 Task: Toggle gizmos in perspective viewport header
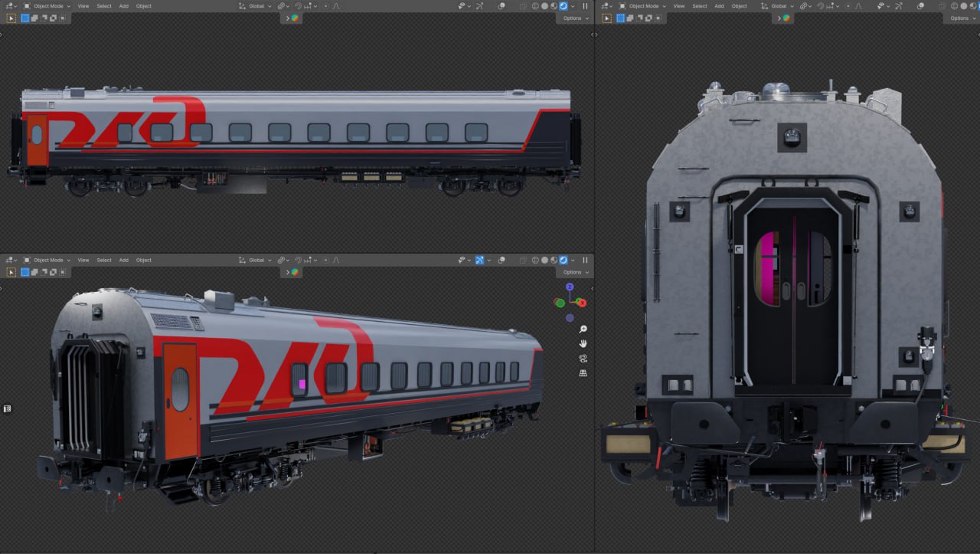[x=480, y=261]
